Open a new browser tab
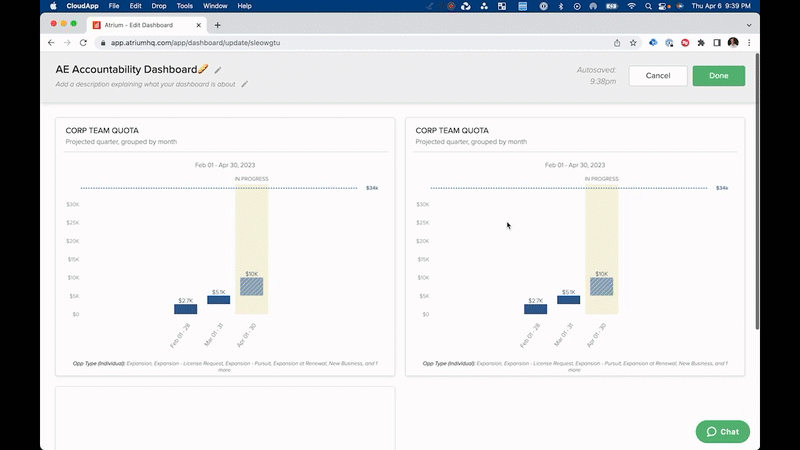 pos(217,25)
